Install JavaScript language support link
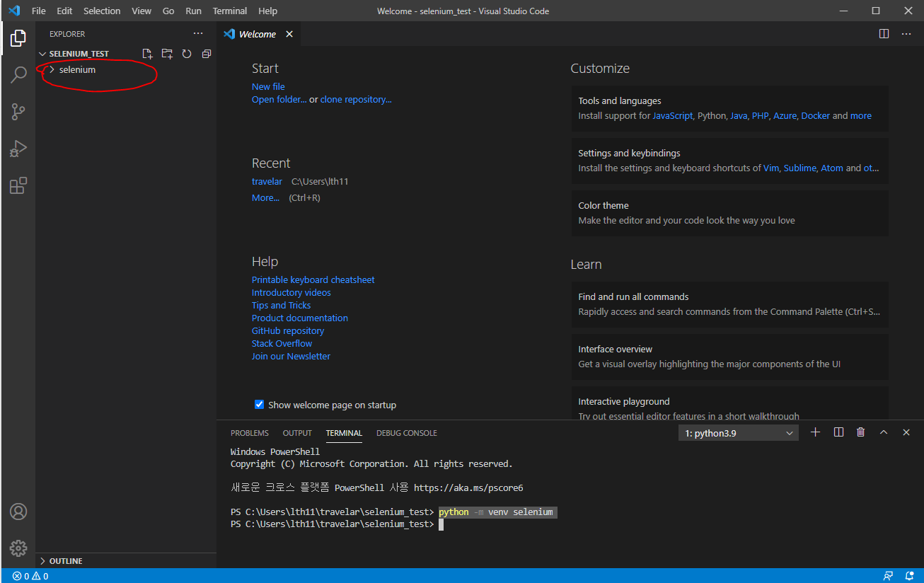924x583 pixels. tap(673, 115)
